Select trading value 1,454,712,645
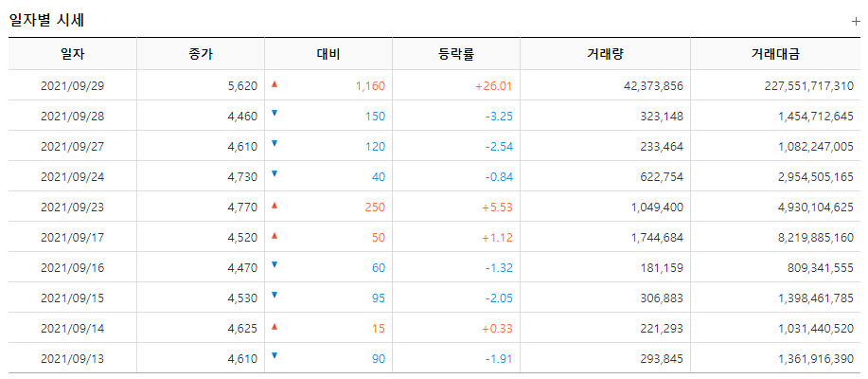The height and width of the screenshot is (379, 868). coord(816,117)
